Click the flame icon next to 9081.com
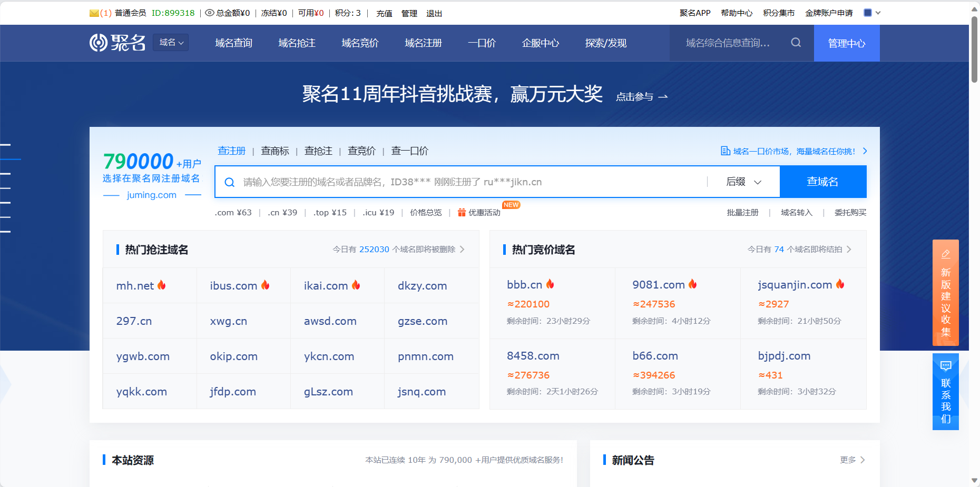980x487 pixels. (x=693, y=284)
